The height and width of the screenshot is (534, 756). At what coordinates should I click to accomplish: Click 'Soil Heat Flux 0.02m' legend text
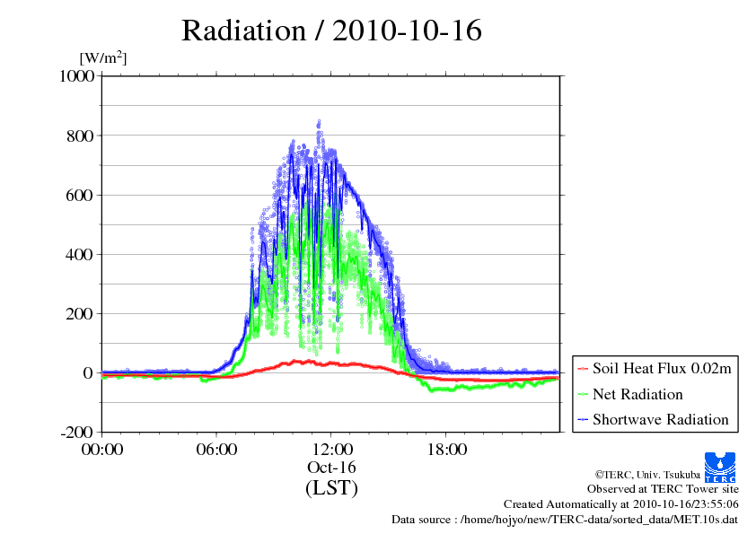point(662,369)
